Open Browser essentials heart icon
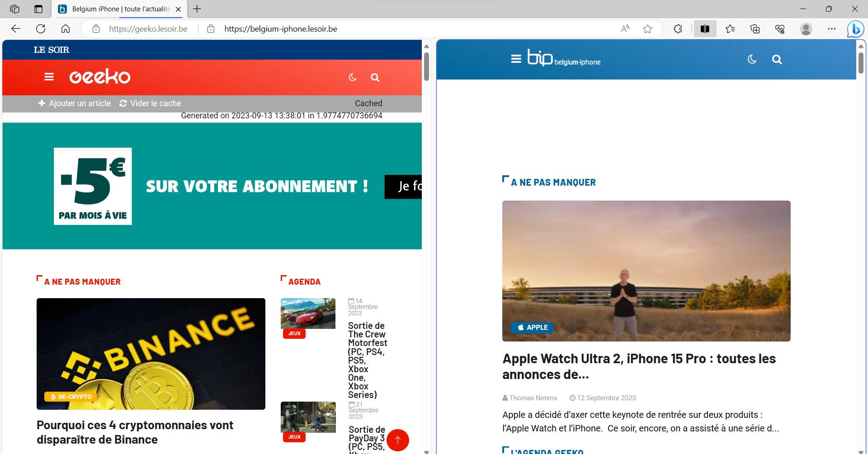Screen dimensions: 868x454 780,29
